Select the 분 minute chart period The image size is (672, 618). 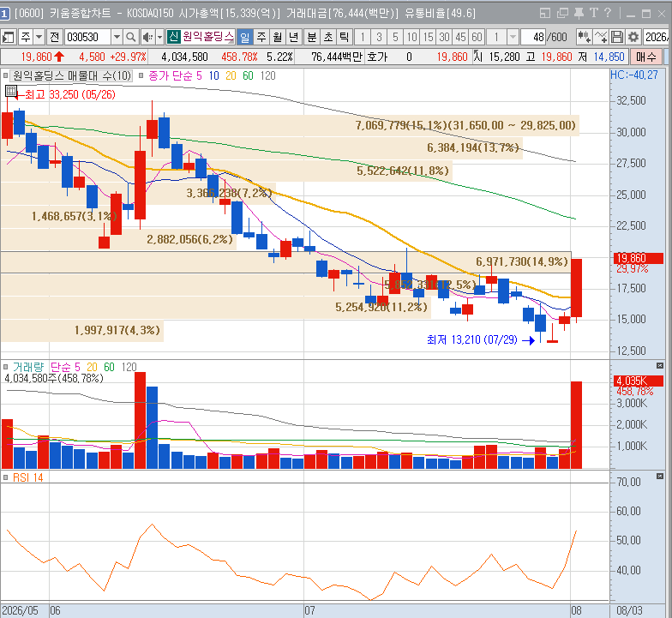[x=312, y=38]
